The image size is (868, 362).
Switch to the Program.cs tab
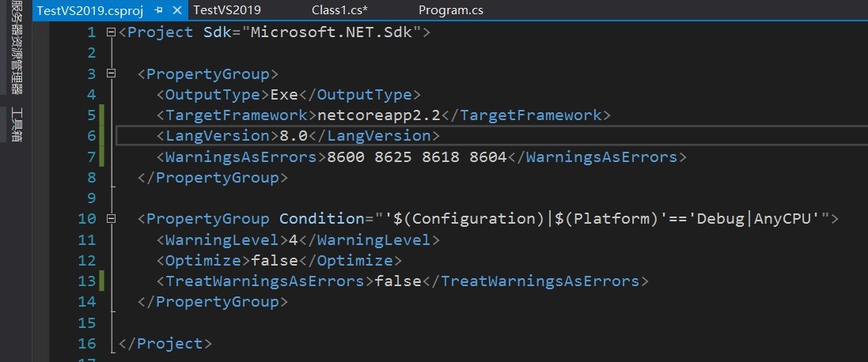[x=450, y=10]
